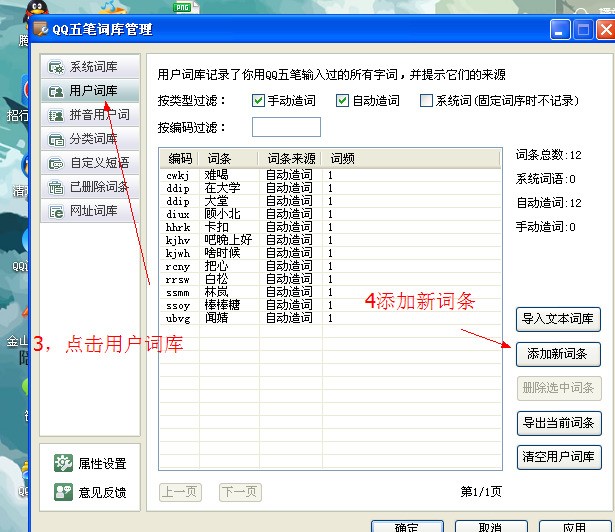The height and width of the screenshot is (532, 615).
Task: Click the 按编码过滤 input field
Action: coord(286,127)
